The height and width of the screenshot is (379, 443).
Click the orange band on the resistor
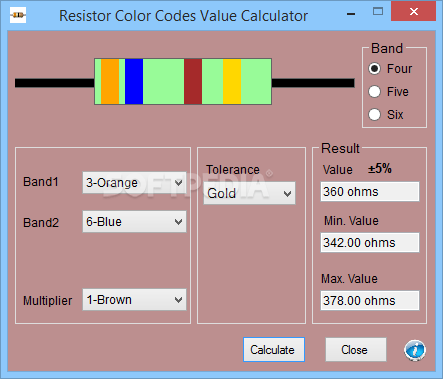click(x=110, y=82)
